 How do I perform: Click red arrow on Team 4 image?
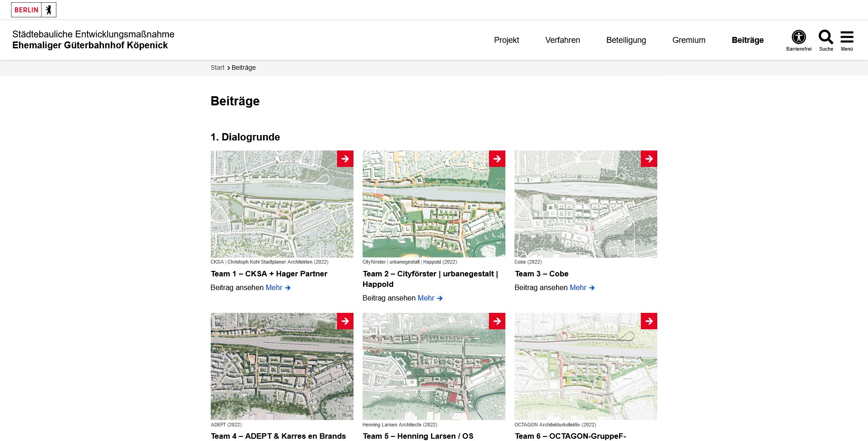click(345, 321)
